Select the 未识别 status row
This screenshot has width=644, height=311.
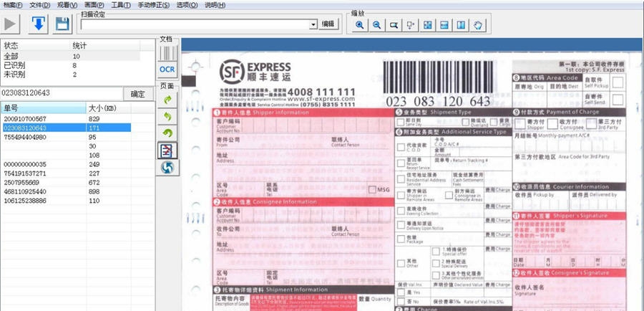70,75
